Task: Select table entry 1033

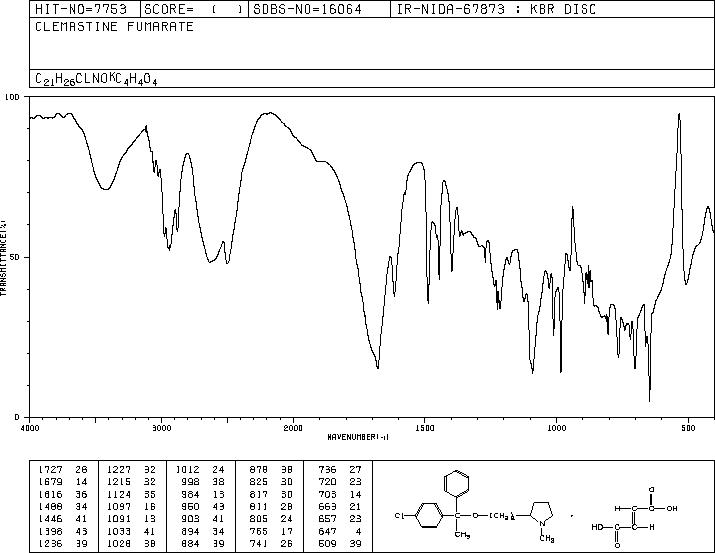Action: tap(131, 532)
